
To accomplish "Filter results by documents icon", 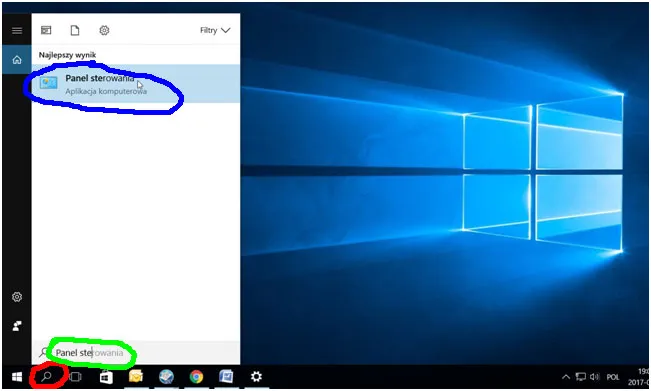I will click(75, 30).
